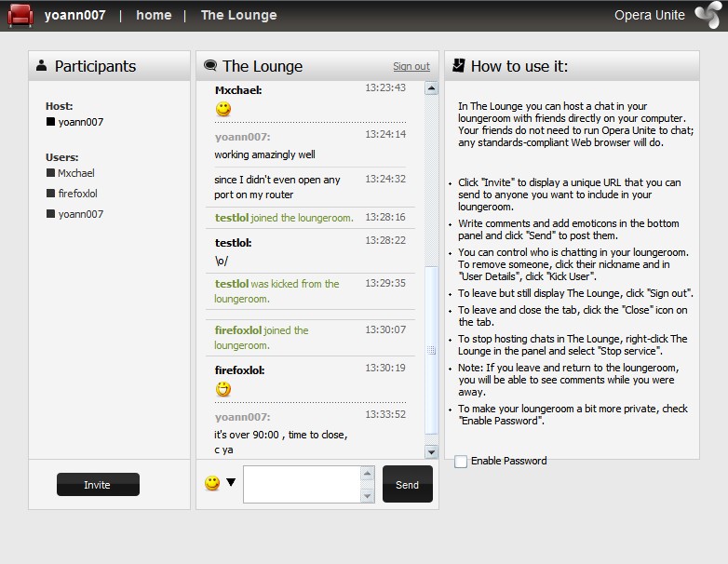Click the smiley emoticon in Mxchael's message
This screenshot has height=564, width=728.
223,109
